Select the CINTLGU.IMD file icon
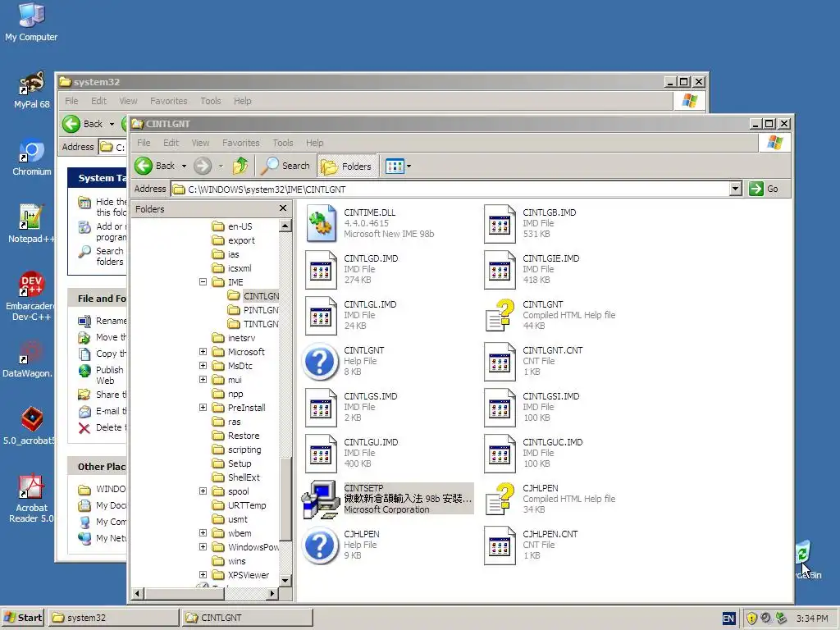The width and height of the screenshot is (840, 630). click(x=322, y=454)
